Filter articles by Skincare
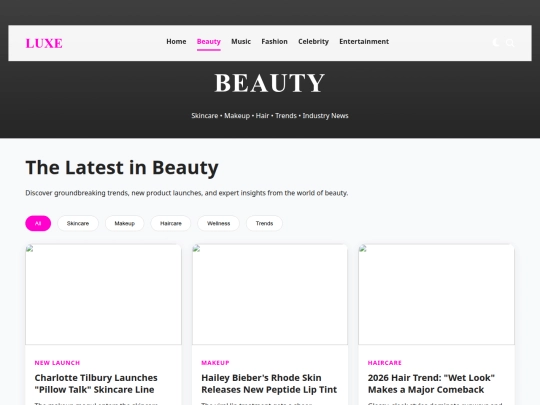This screenshot has width=540, height=405. [x=78, y=224]
